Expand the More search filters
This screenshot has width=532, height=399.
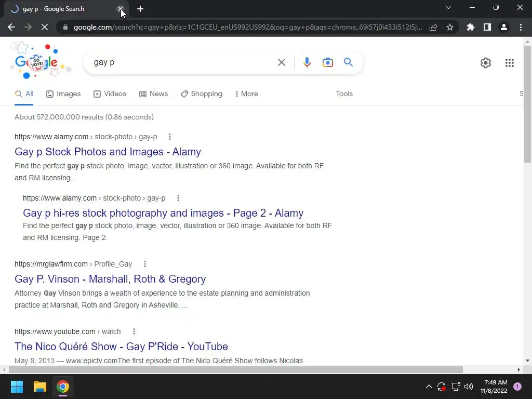[246, 94]
